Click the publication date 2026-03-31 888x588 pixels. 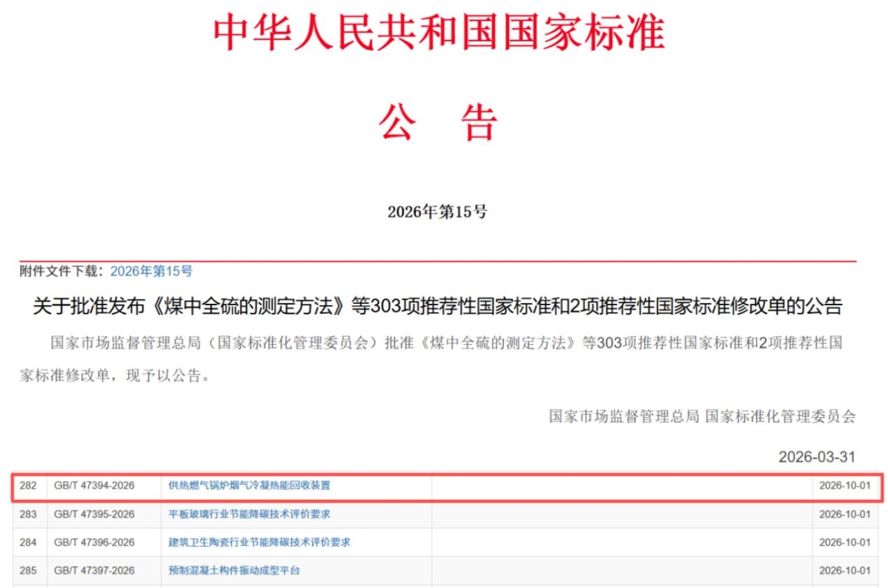[x=817, y=457]
